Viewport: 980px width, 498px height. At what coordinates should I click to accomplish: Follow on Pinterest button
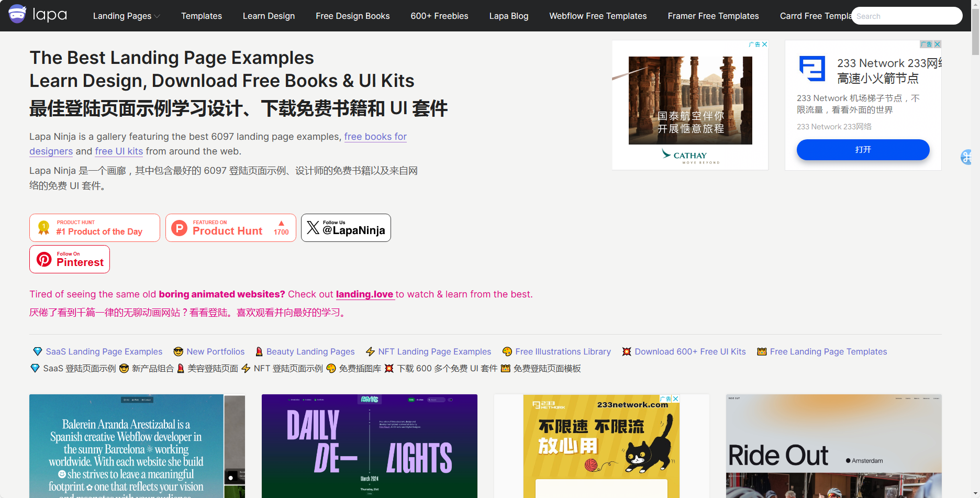pyautogui.click(x=70, y=259)
